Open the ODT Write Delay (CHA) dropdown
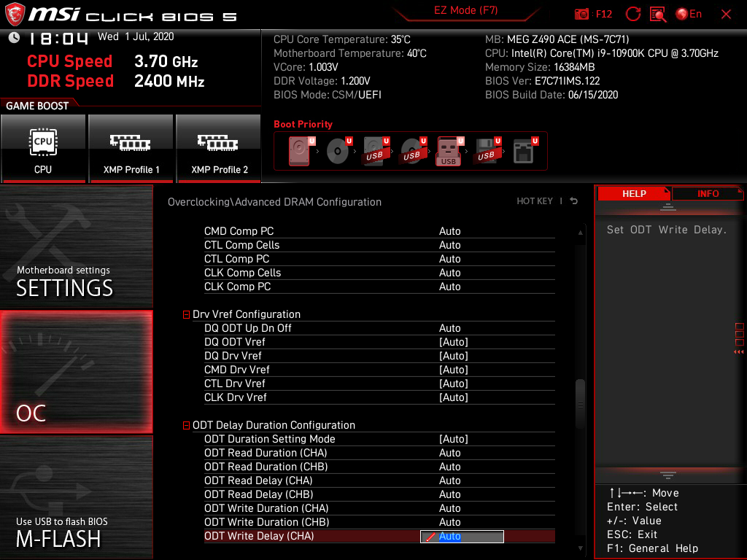The width and height of the screenshot is (747, 560). click(461, 536)
